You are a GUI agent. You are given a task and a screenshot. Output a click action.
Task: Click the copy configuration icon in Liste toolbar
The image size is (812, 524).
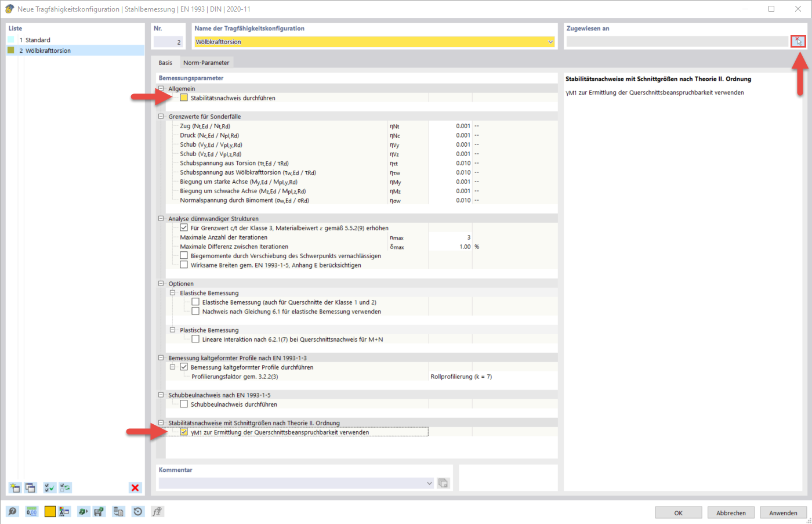click(30, 488)
